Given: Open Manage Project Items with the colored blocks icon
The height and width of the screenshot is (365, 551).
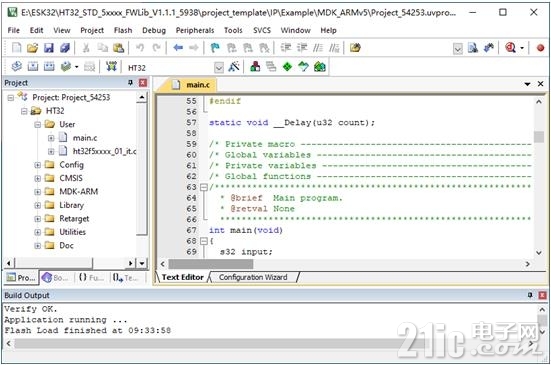Looking at the screenshot, I should coord(255,66).
